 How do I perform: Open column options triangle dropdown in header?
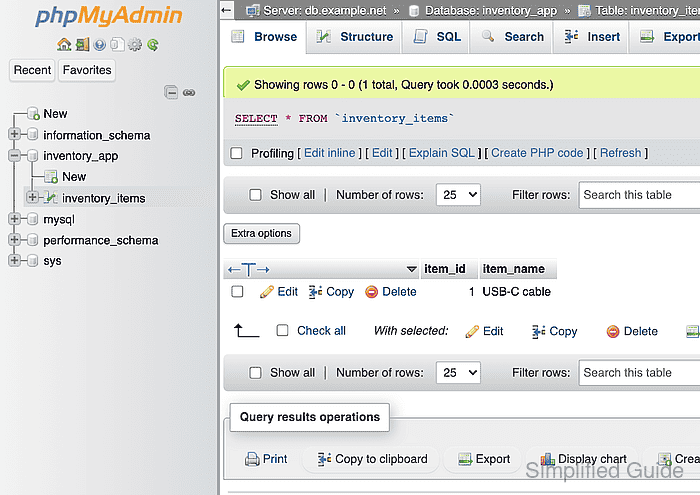(x=412, y=269)
